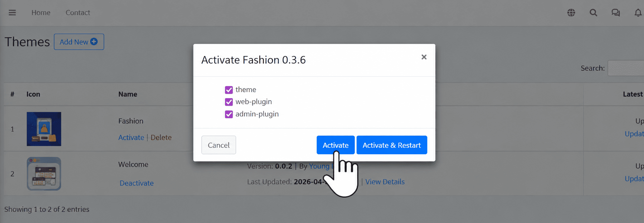
Task: Click the Themes page heading
Action: pyautogui.click(x=27, y=42)
